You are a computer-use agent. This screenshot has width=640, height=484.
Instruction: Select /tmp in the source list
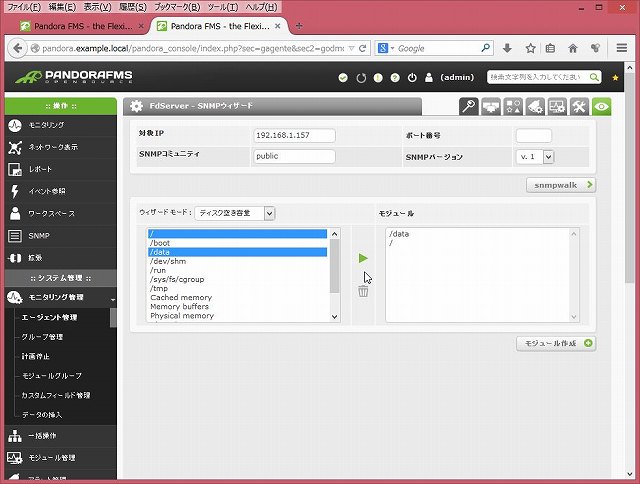[238, 289]
